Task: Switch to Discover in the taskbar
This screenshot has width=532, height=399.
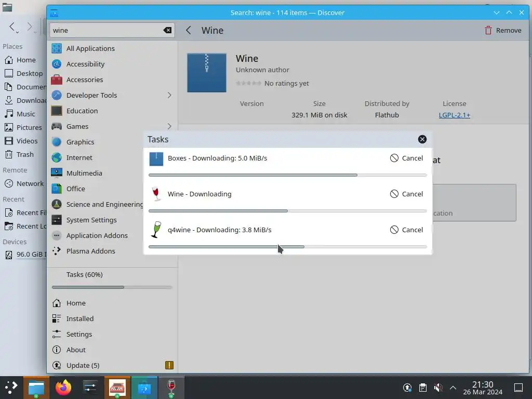Action: coord(144,388)
